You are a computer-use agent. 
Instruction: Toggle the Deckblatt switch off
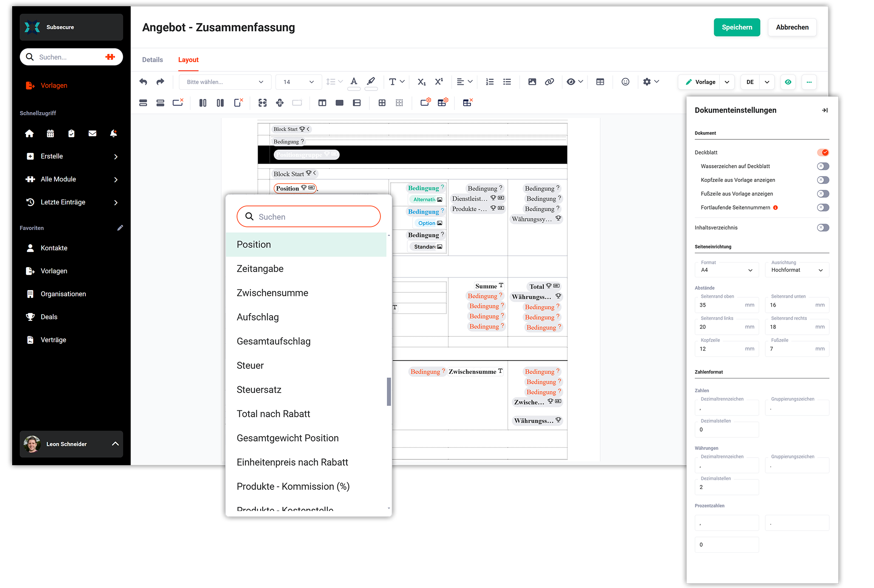click(x=823, y=153)
